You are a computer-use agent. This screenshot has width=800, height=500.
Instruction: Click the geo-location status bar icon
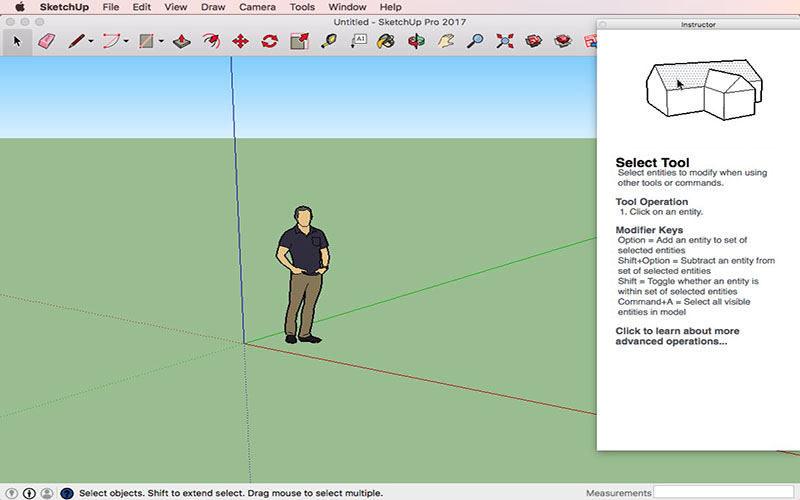(x=11, y=493)
